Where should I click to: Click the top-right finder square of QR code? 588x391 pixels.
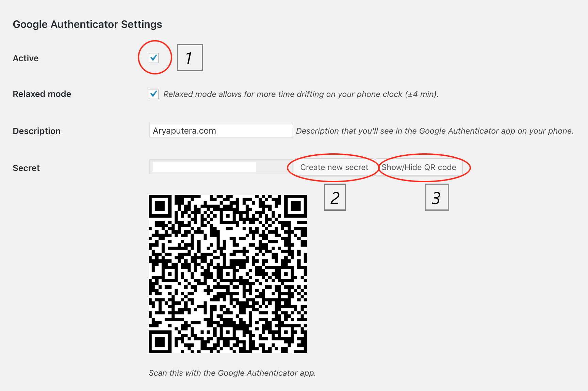tap(296, 206)
